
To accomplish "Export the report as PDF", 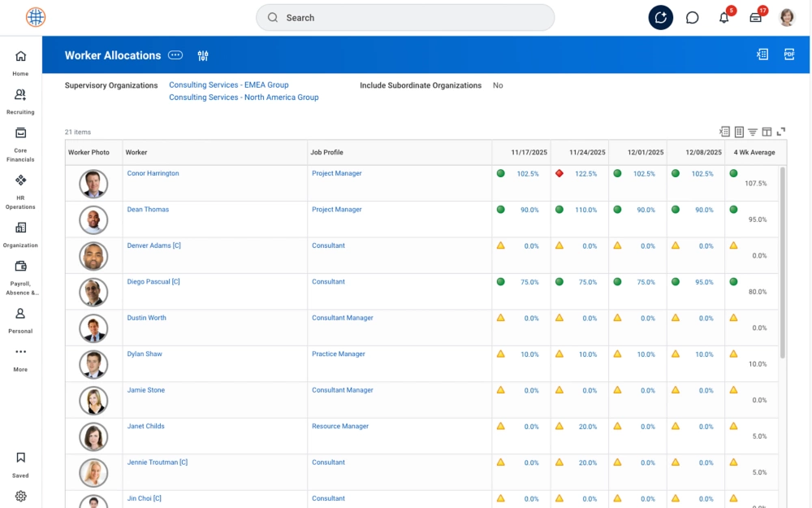I will [x=788, y=54].
